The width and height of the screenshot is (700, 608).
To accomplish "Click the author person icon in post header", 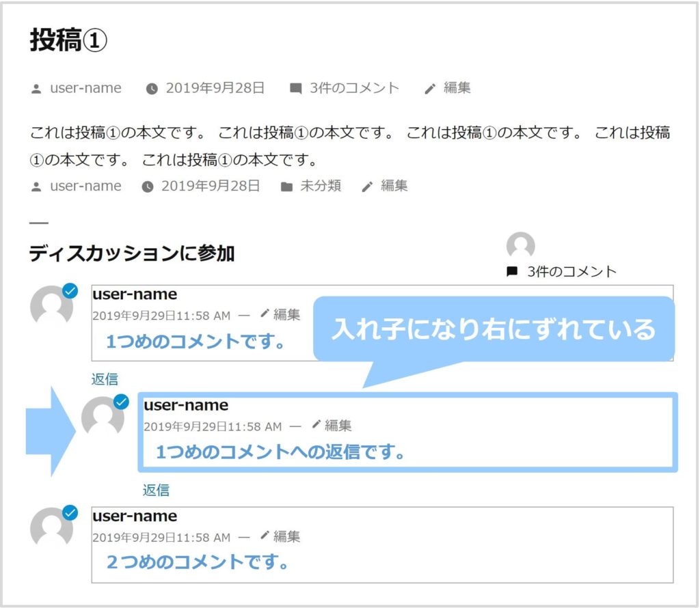I will tap(36, 89).
